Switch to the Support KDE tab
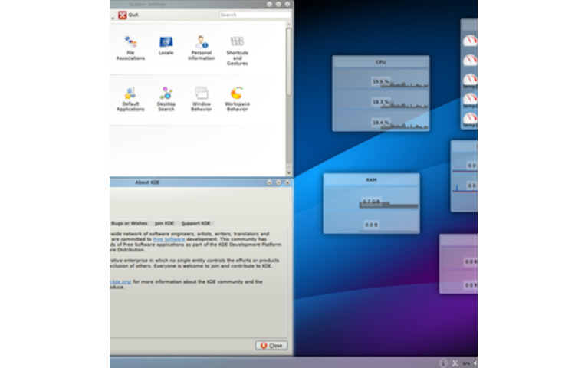This screenshot has height=368, width=588. pyautogui.click(x=195, y=223)
